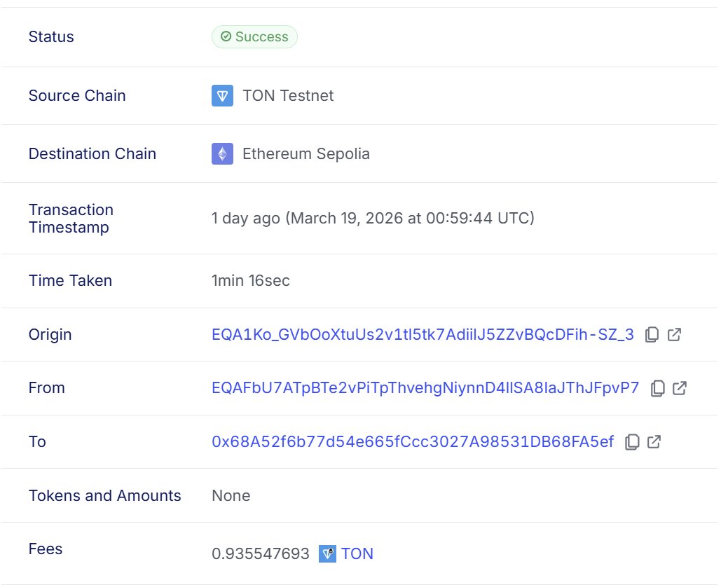Select the fee amount 0.935547693
The image size is (728, 585).
pyautogui.click(x=261, y=553)
